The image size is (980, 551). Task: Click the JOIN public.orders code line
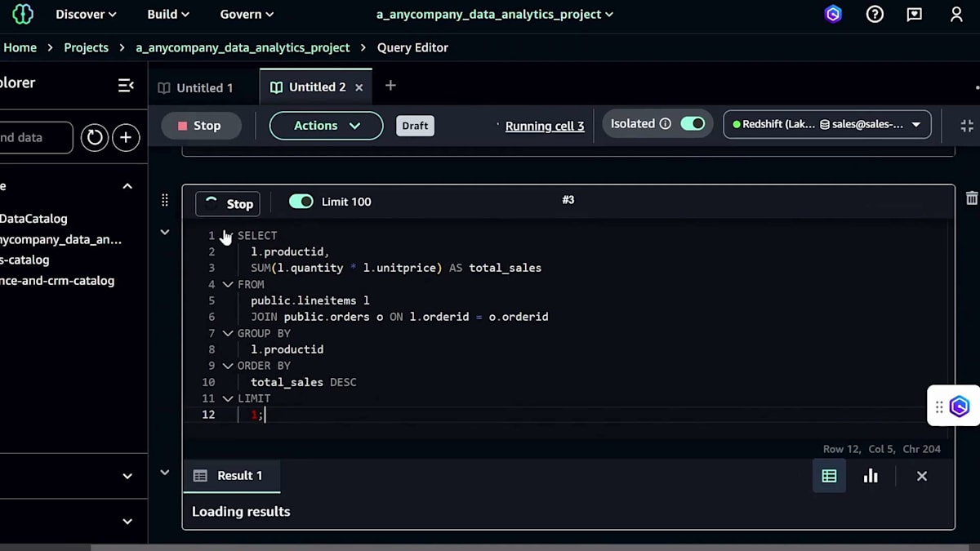[399, 317]
